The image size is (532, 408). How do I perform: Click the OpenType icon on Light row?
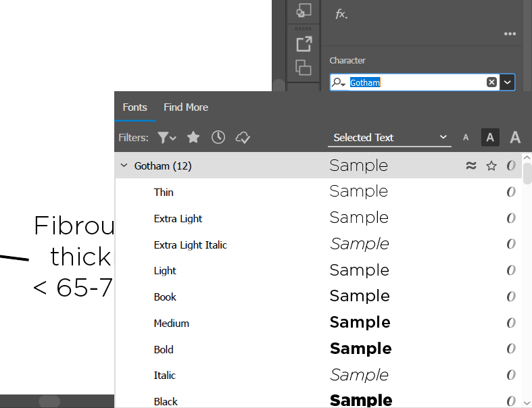point(511,270)
